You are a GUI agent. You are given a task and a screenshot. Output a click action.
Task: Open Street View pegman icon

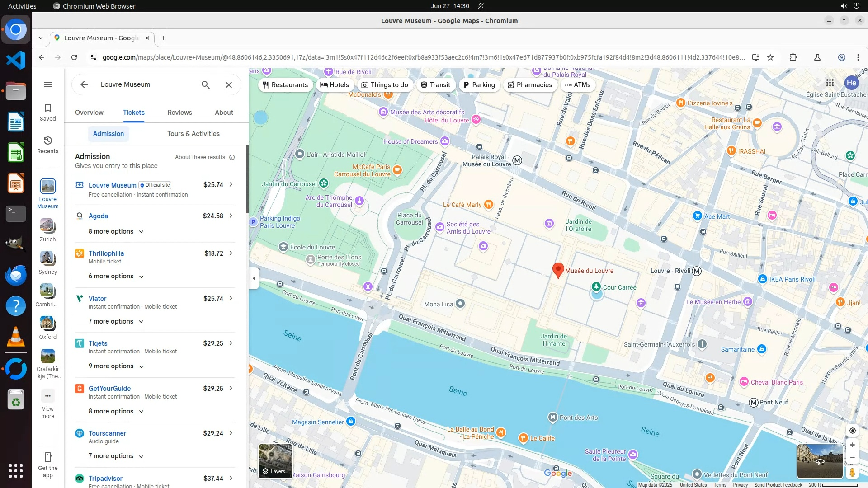[x=852, y=473]
